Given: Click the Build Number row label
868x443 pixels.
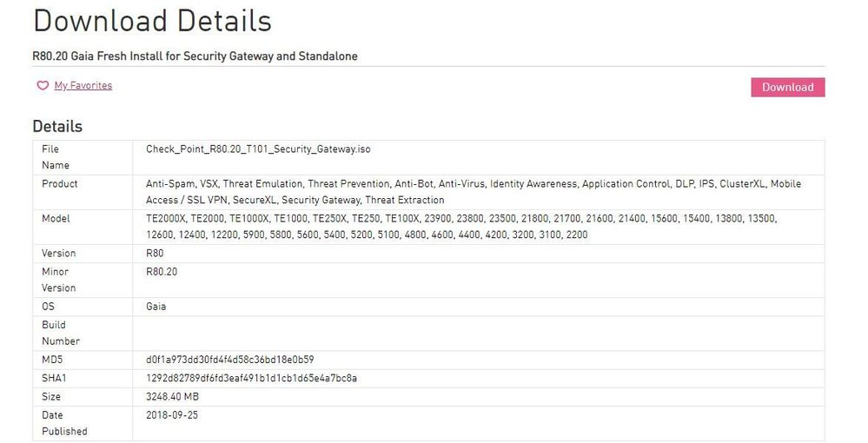Looking at the screenshot, I should pos(61,333).
